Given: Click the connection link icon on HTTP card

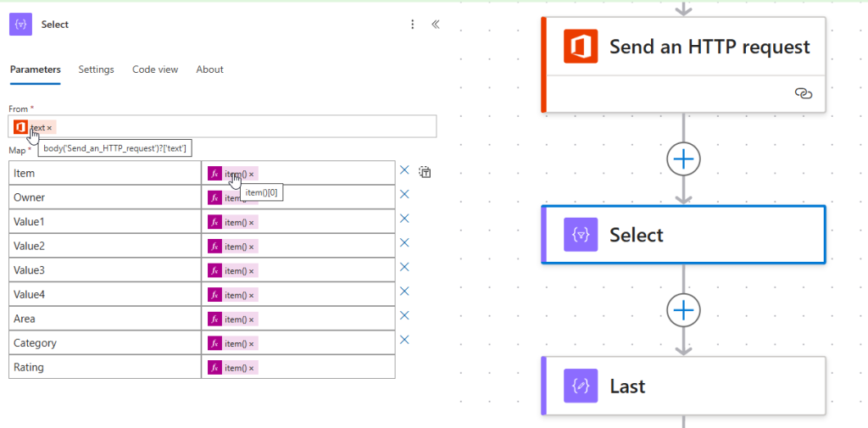Looking at the screenshot, I should (804, 93).
